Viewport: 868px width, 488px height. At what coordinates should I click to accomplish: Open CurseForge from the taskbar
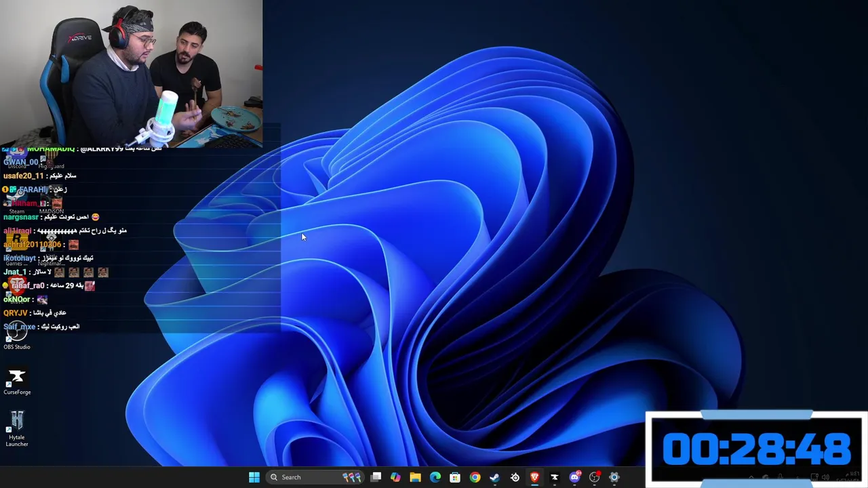[554, 477]
